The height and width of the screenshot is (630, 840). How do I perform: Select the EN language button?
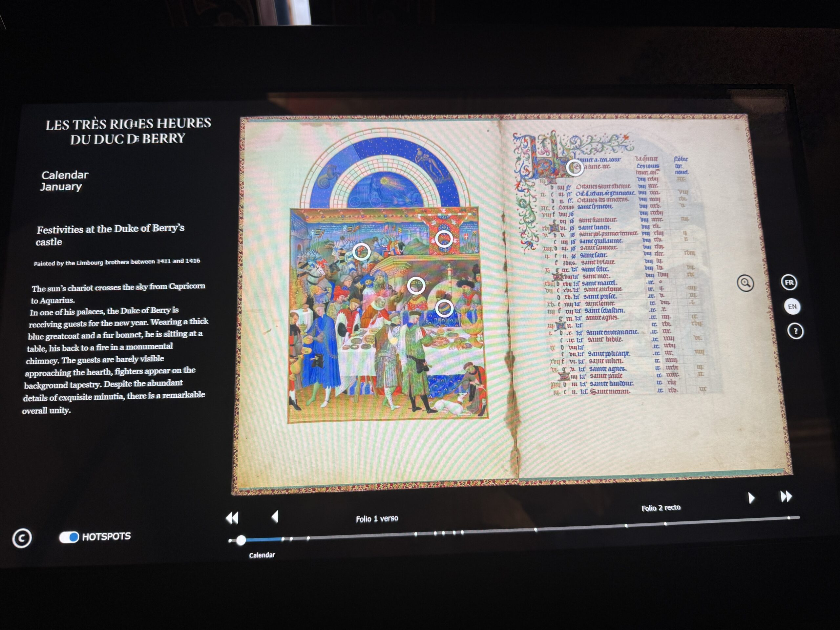coord(792,307)
